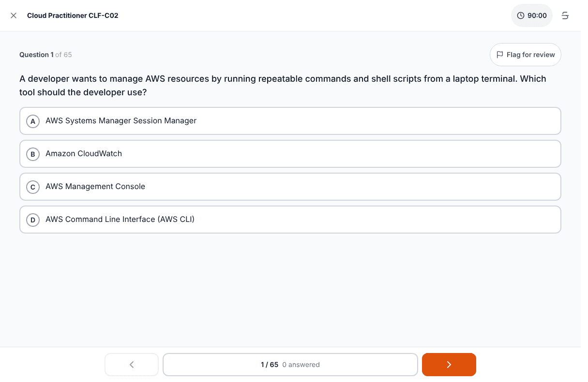Choose answer D, AWS Command Line Interface
The height and width of the screenshot is (382, 588).
(290, 220)
